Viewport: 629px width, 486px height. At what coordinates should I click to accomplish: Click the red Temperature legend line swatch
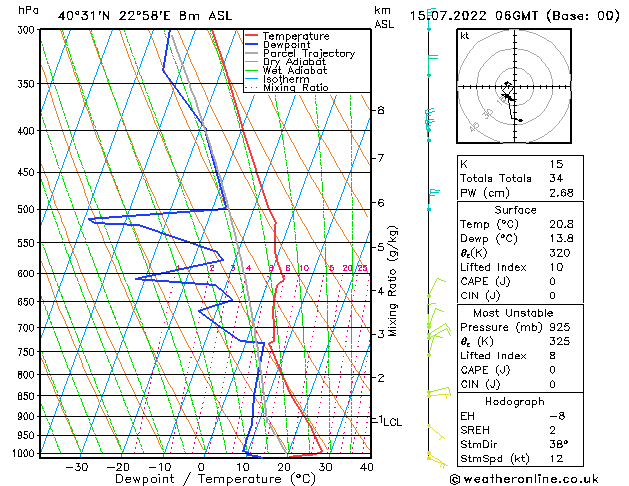[x=251, y=36]
